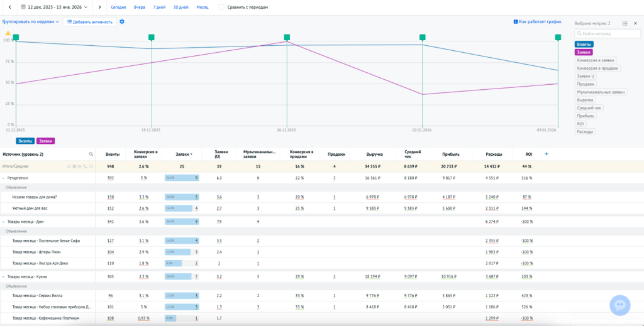This screenshot has width=644, height=326.
Task: Click search icon in source column header
Action: tap(91, 154)
